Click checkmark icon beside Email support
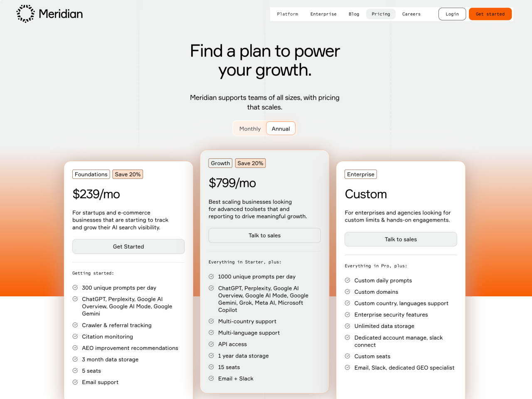 75,382
